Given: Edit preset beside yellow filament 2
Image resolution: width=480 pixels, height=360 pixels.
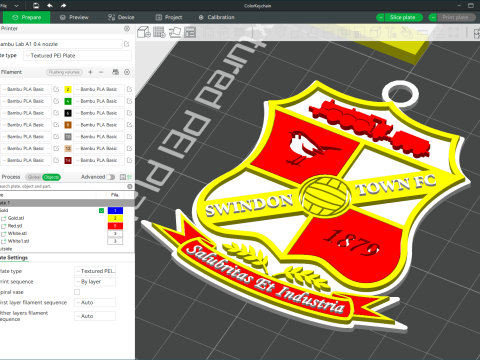Looking at the screenshot, I should tap(56, 89).
